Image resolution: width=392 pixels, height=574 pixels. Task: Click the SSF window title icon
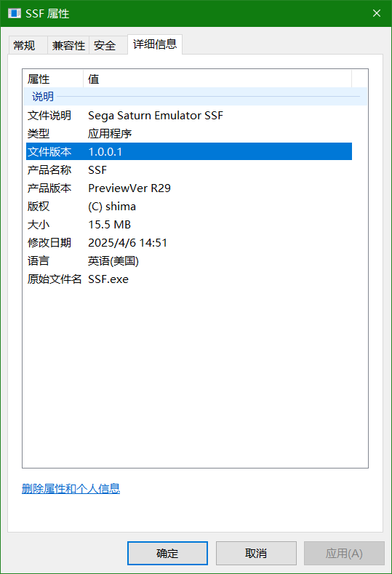[15, 14]
